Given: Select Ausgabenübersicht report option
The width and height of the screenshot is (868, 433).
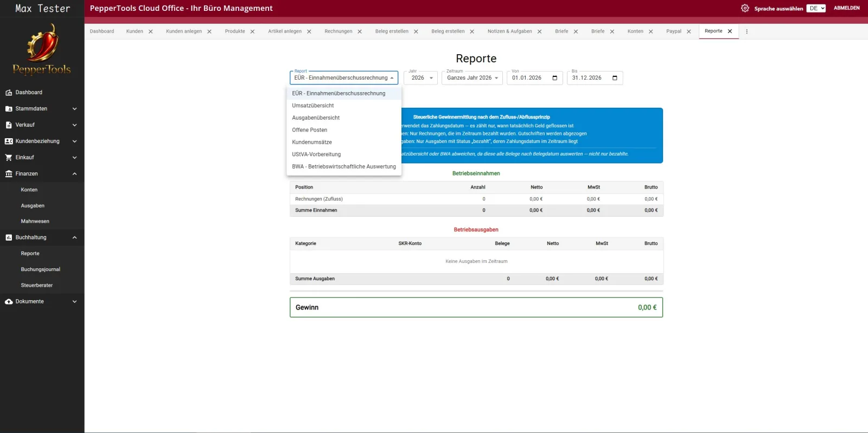Looking at the screenshot, I should point(344,118).
